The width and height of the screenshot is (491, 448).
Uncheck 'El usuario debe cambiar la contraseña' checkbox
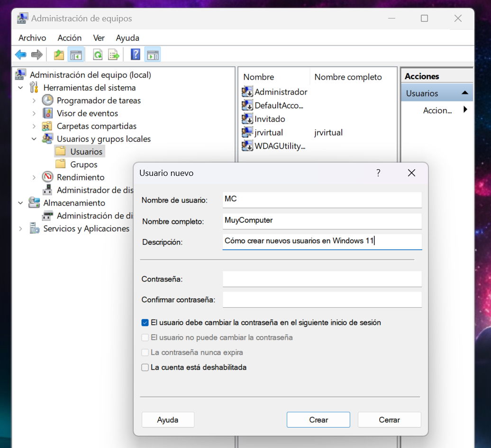click(x=145, y=323)
